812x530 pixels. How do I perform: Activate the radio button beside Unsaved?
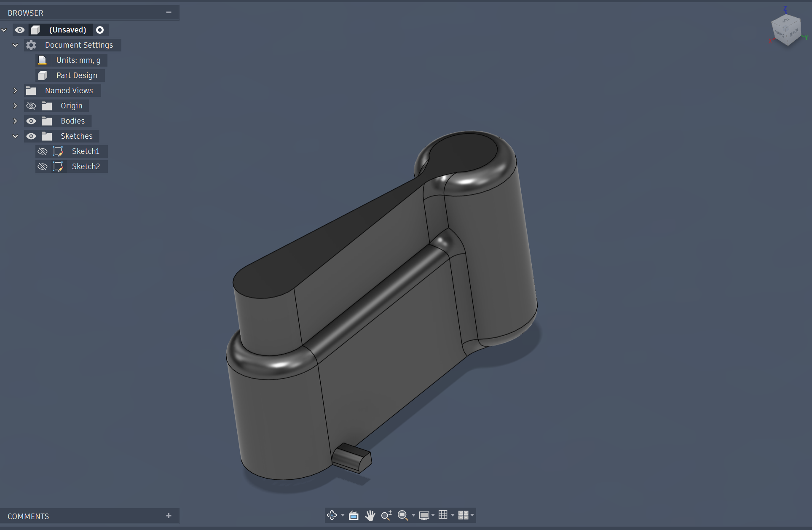pyautogui.click(x=100, y=30)
